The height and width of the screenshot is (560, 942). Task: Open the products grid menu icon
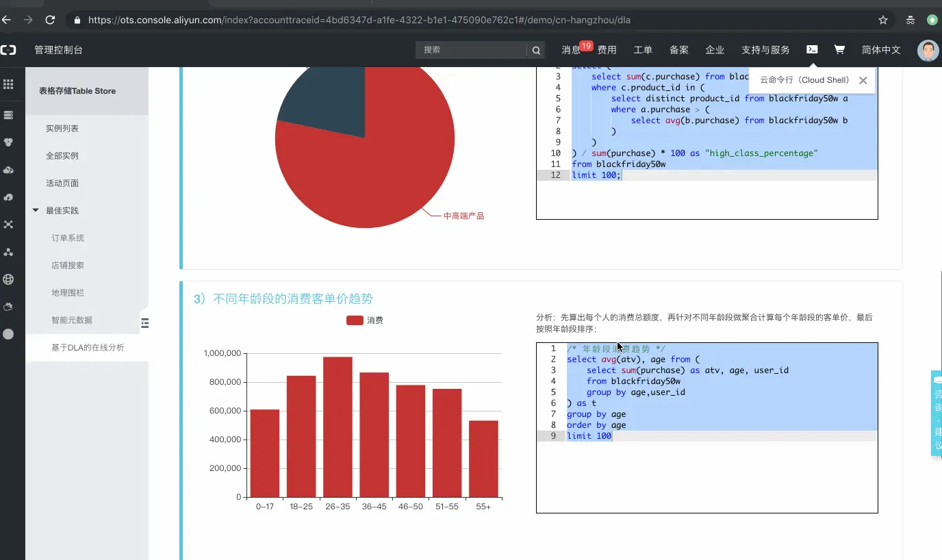[x=8, y=84]
